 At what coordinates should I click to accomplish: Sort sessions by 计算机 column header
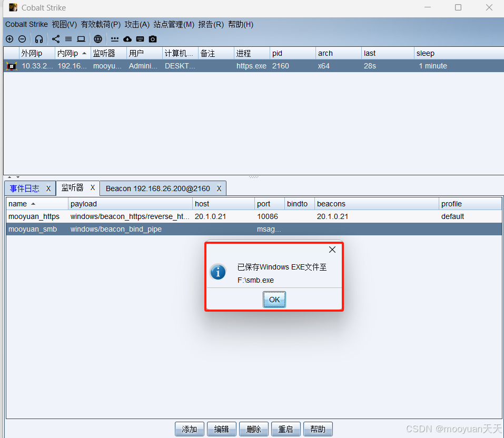[x=180, y=53]
